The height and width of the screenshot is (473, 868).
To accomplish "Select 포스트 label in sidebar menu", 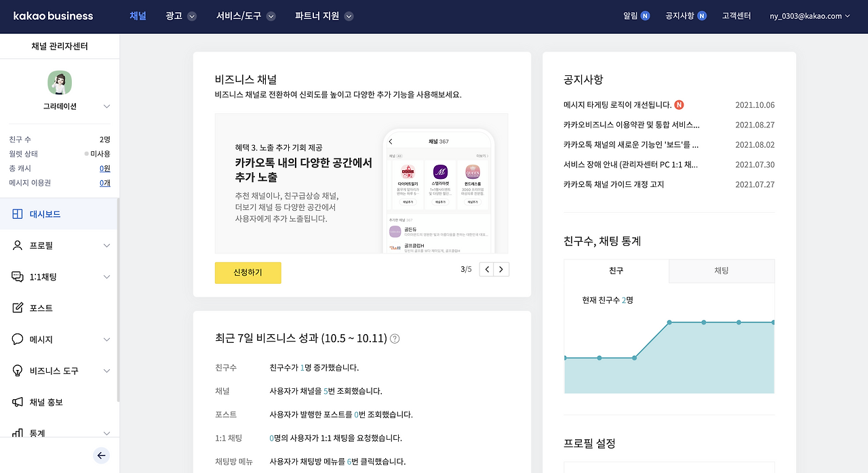I will [x=41, y=308].
